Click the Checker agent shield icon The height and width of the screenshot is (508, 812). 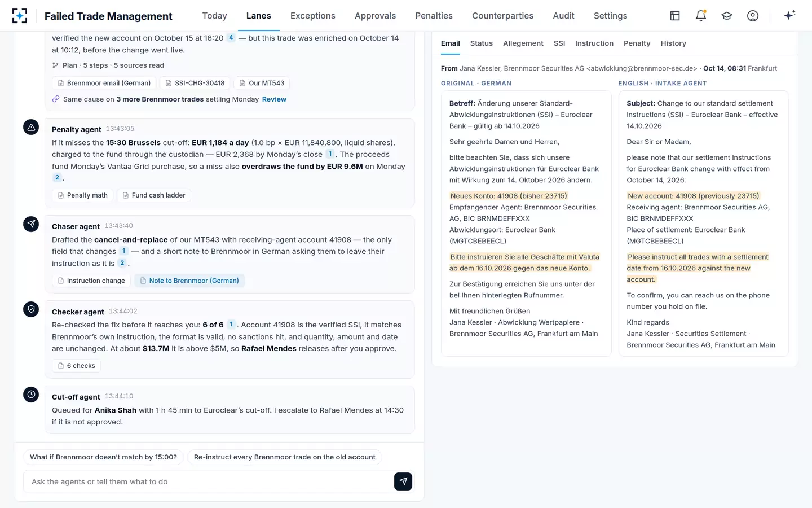pos(31,309)
